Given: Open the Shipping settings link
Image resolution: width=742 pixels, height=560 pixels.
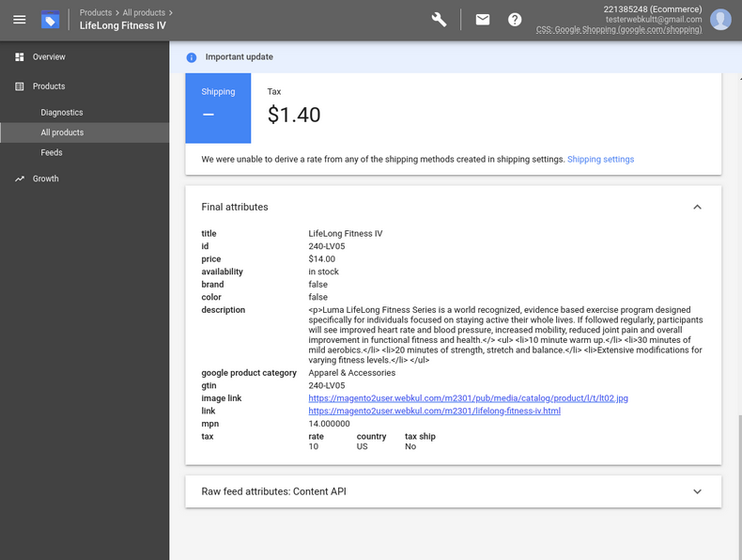Looking at the screenshot, I should (600, 159).
